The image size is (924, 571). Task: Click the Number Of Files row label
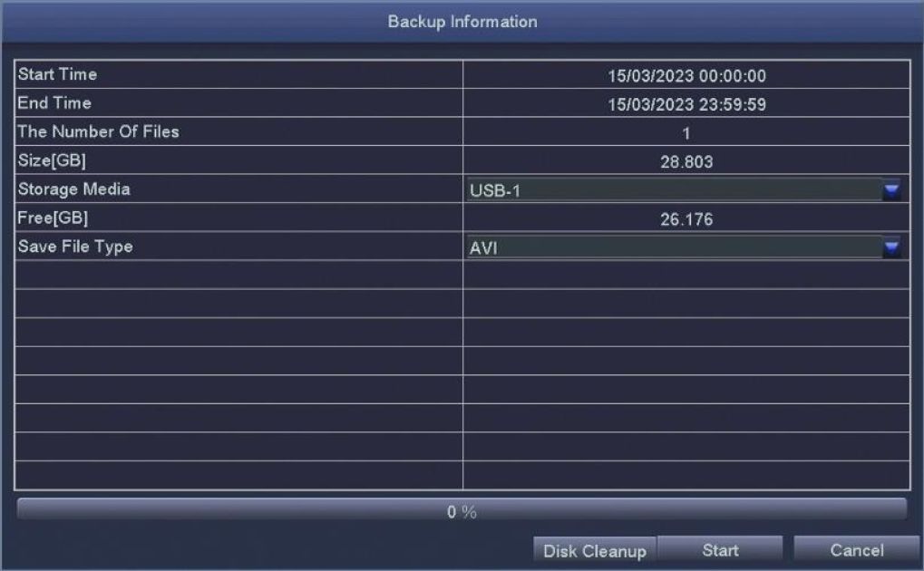[x=99, y=132]
